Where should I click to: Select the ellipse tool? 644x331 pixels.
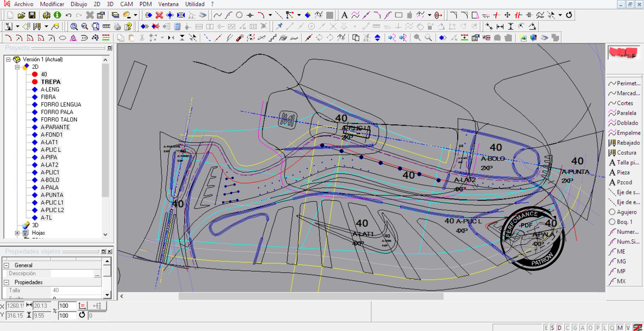coord(62,38)
